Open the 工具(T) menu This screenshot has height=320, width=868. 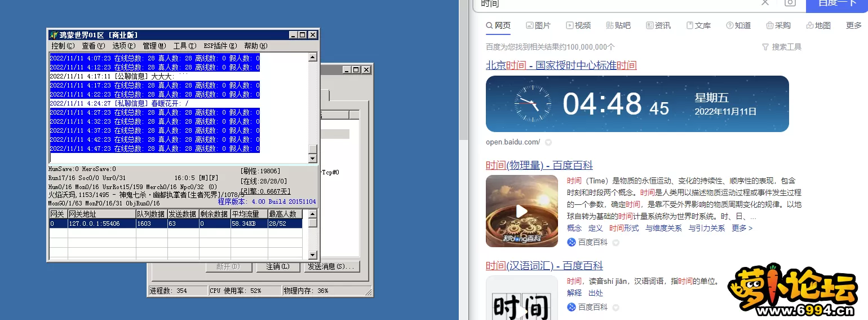click(x=184, y=46)
